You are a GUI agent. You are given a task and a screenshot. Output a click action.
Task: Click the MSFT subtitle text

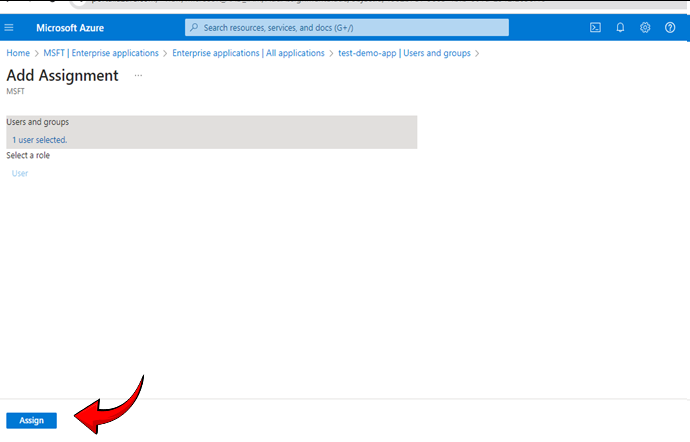pyautogui.click(x=15, y=91)
